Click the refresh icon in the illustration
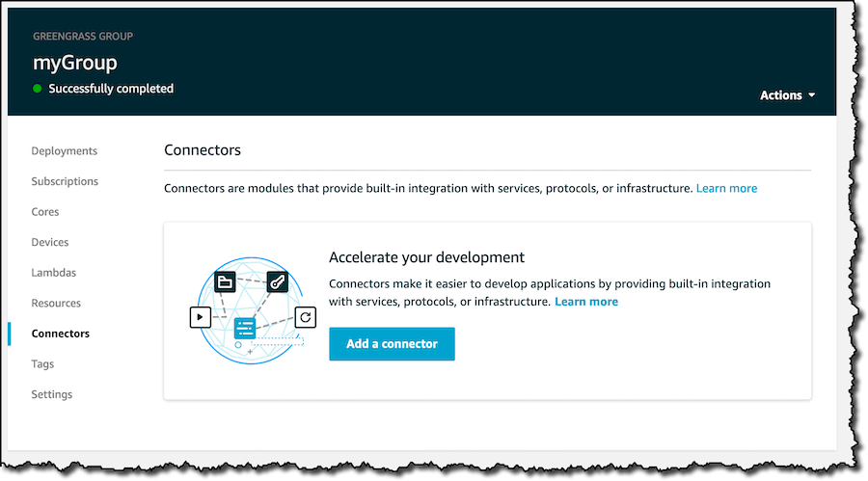The width and height of the screenshot is (868, 481). [x=305, y=317]
